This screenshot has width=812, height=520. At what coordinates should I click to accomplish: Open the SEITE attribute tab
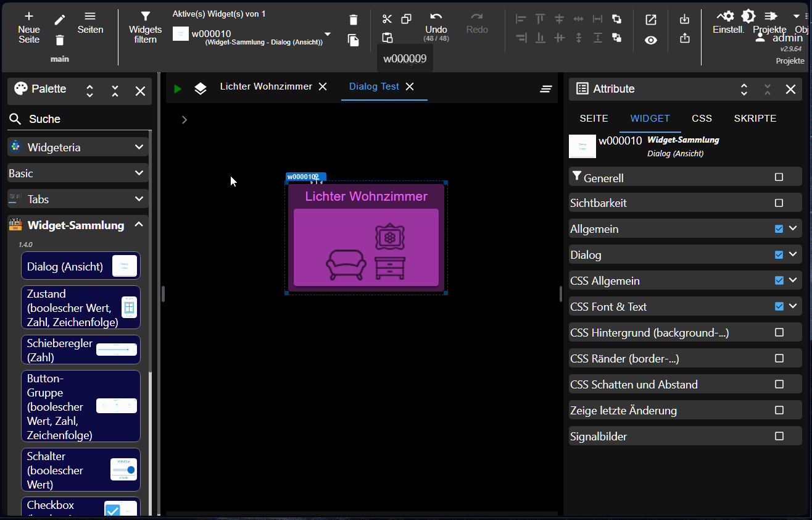point(594,119)
